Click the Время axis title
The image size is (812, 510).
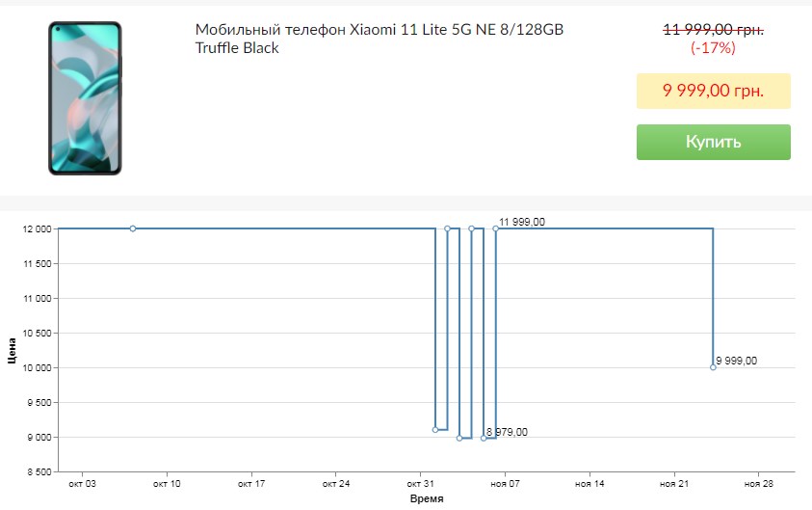[x=427, y=498]
